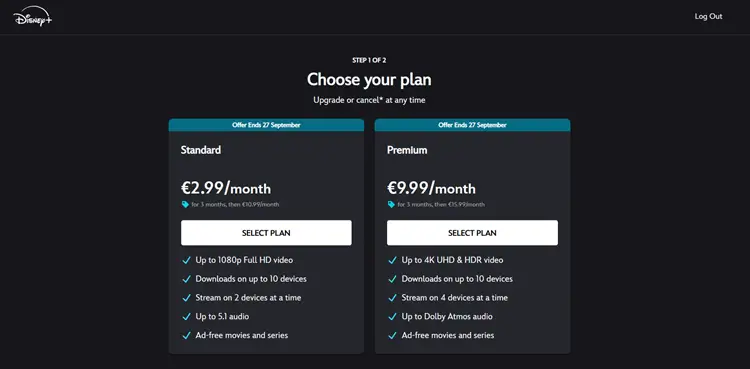Click the Upgrade or cancel notice text

[369, 100]
